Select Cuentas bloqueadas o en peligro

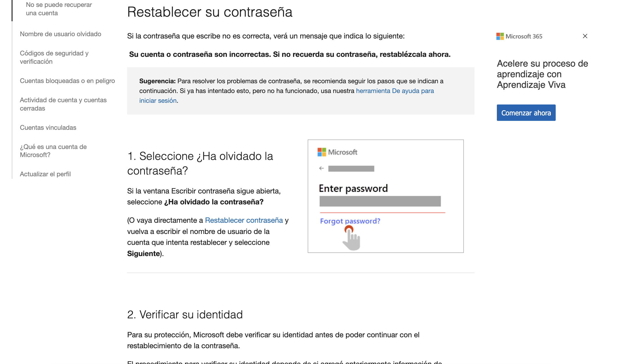pyautogui.click(x=67, y=81)
